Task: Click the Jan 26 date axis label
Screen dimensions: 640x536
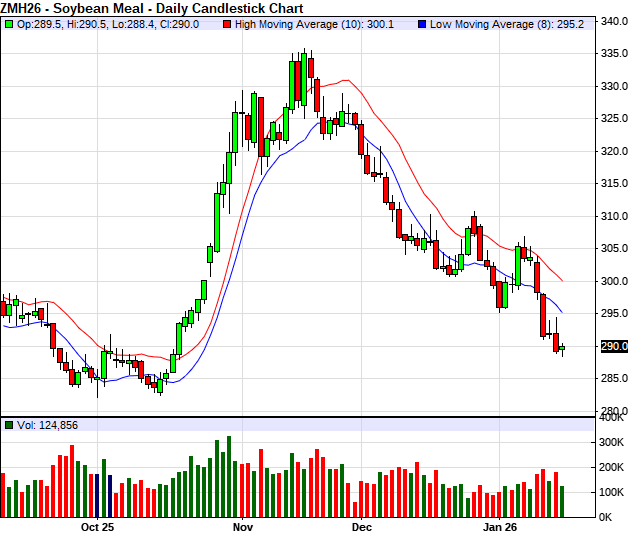Action: tap(500, 526)
